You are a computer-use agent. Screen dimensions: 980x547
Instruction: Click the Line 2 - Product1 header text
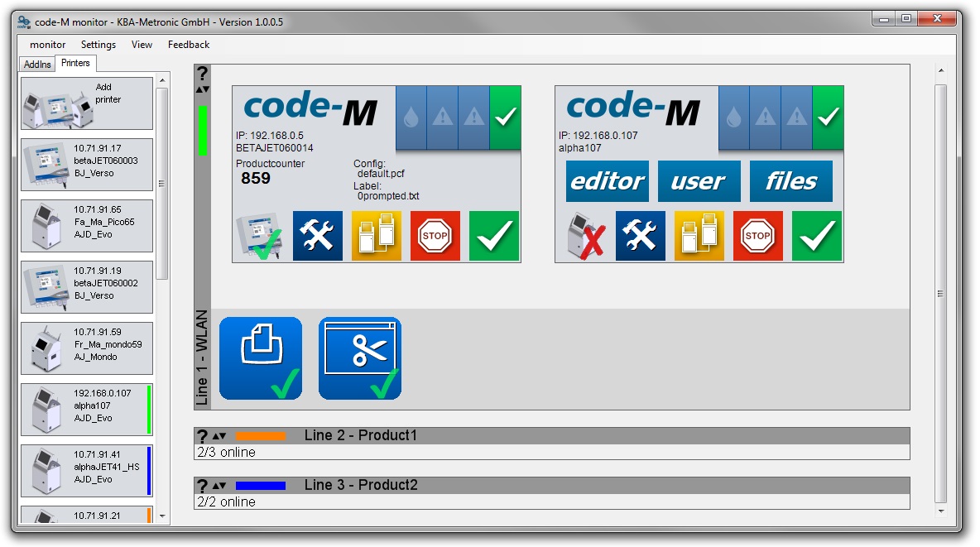pyautogui.click(x=361, y=435)
